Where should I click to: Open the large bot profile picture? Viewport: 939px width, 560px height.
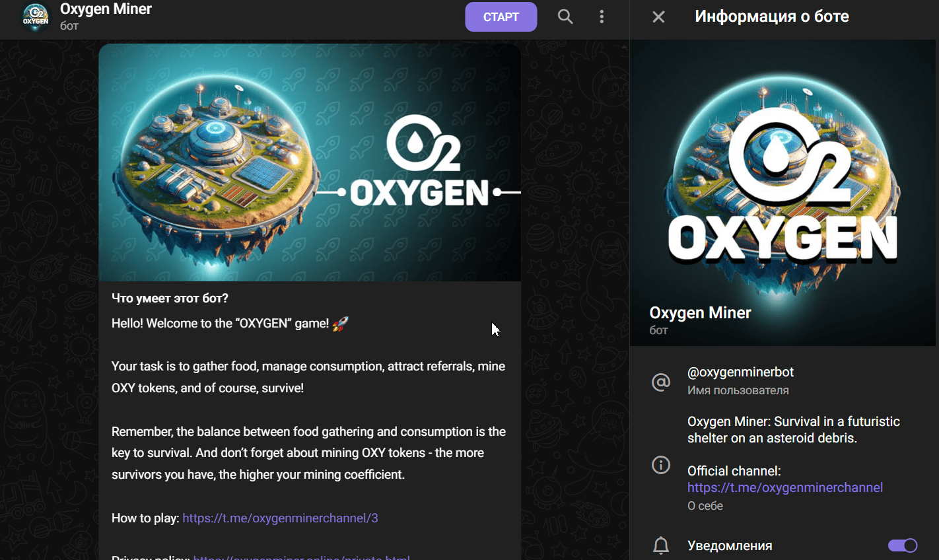(x=782, y=193)
